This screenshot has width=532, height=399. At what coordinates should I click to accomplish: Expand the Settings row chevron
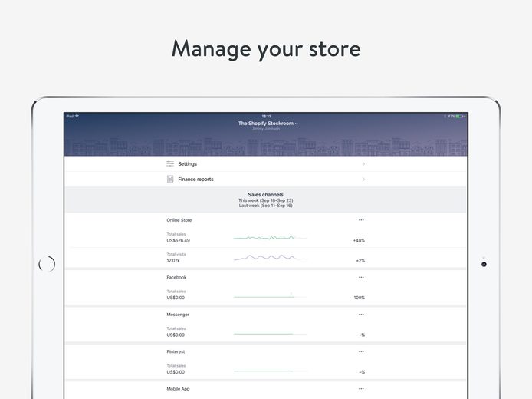pyautogui.click(x=363, y=163)
